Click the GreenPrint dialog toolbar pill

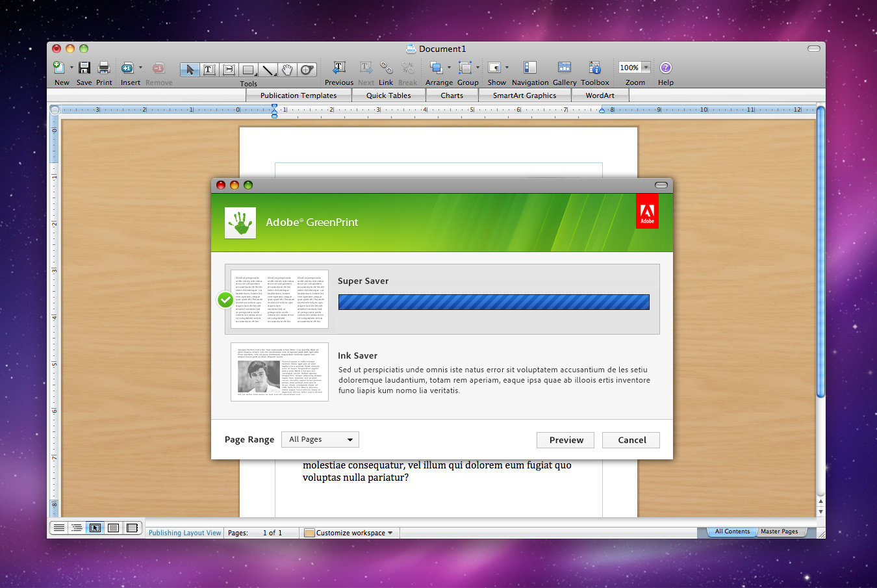(x=661, y=185)
